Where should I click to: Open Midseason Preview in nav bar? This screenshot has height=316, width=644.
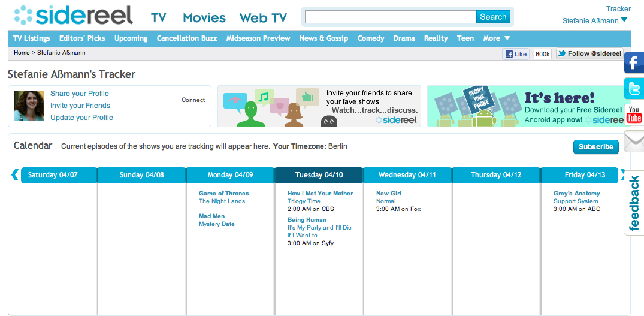258,38
